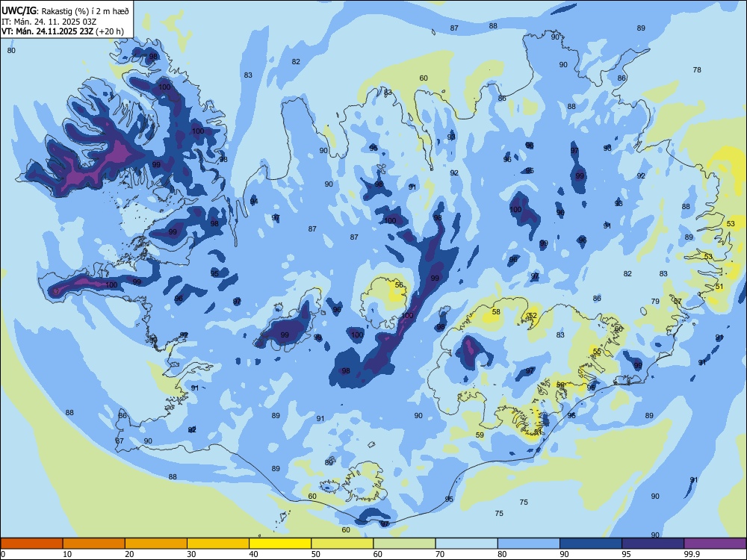This screenshot has height=560, width=747.
Task: Click the legend tick label '10'
Action: tap(67, 554)
